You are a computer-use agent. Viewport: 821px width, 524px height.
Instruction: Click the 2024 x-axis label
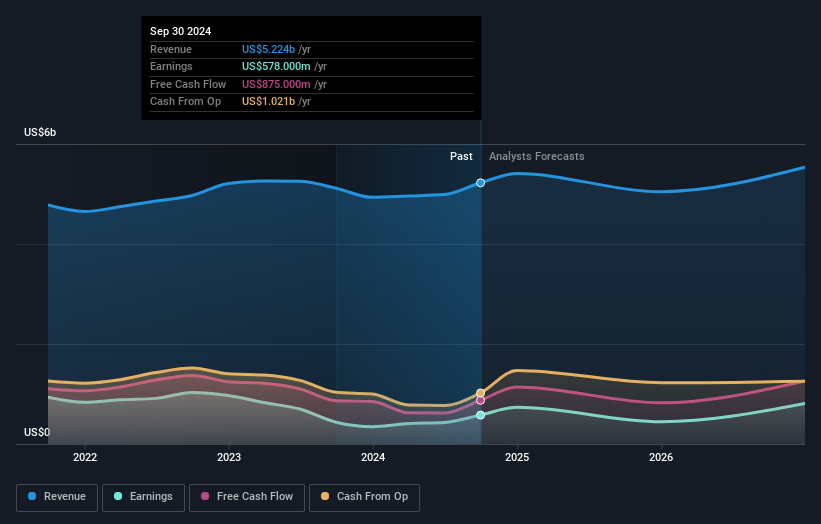[373, 457]
